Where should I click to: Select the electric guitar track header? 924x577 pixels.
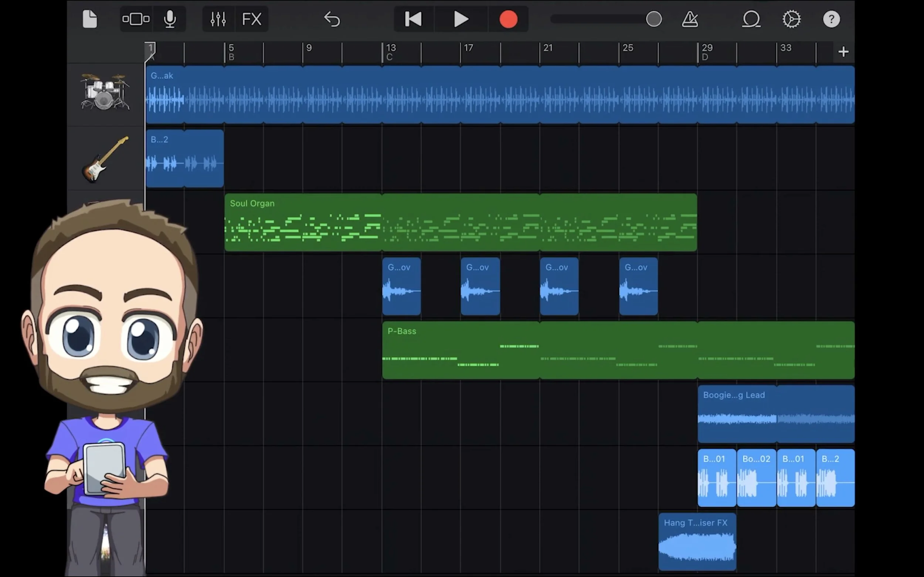click(105, 159)
